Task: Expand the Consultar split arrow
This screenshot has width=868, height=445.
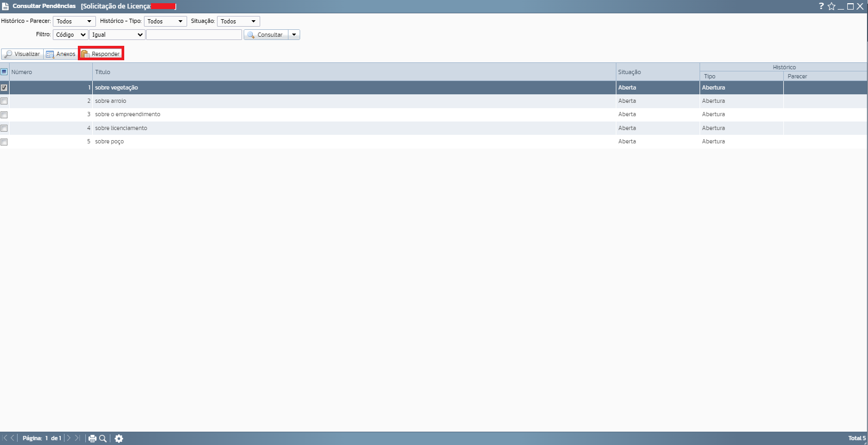Action: (294, 35)
